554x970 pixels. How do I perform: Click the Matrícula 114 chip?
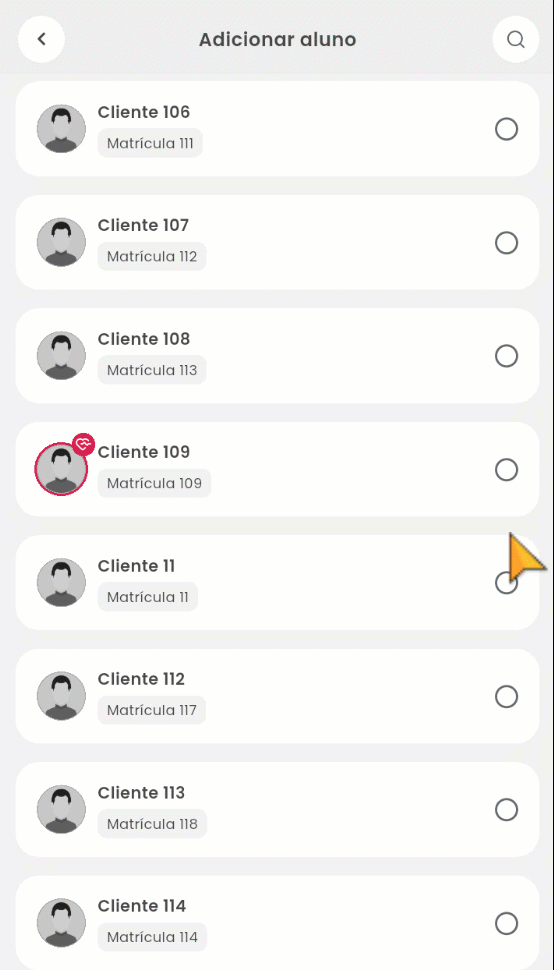(152, 937)
